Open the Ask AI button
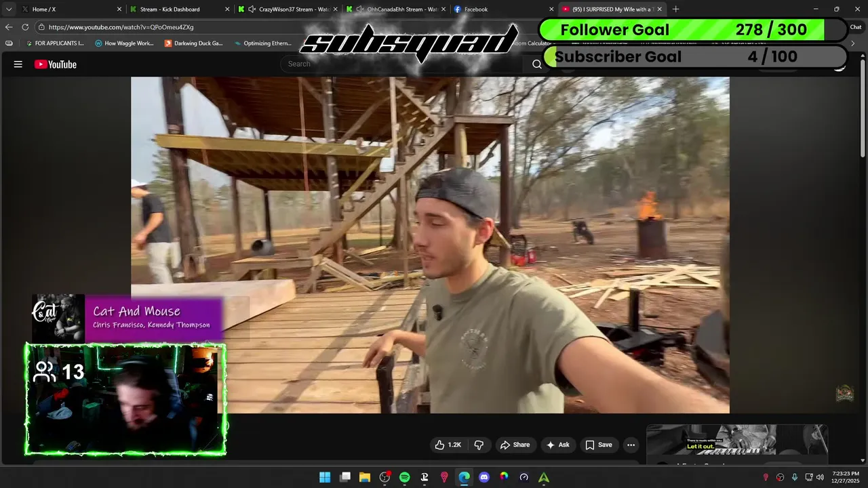 [558, 445]
